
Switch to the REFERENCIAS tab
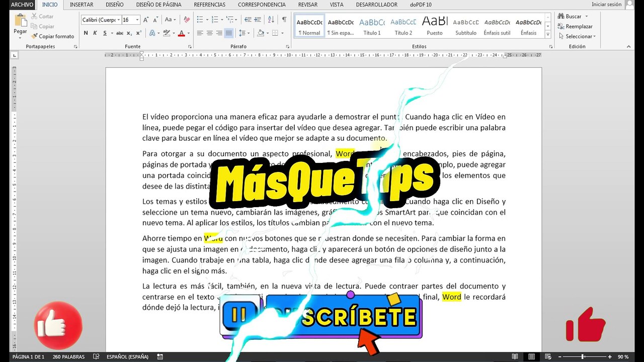coord(210,5)
